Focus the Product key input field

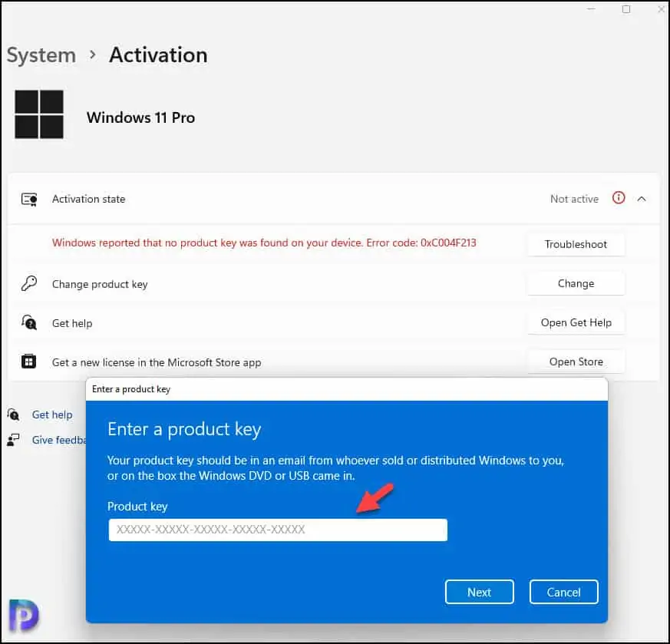tap(277, 530)
